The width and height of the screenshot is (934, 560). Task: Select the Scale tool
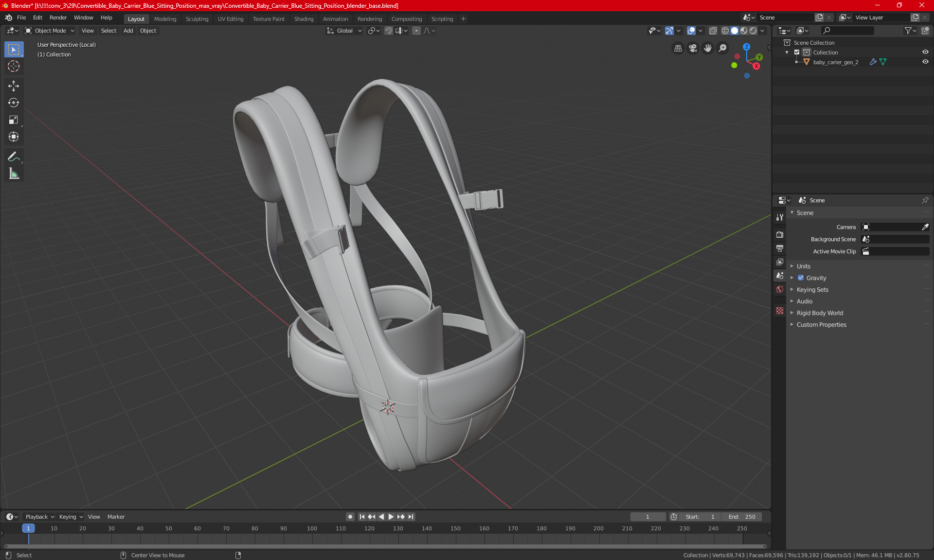pyautogui.click(x=14, y=120)
